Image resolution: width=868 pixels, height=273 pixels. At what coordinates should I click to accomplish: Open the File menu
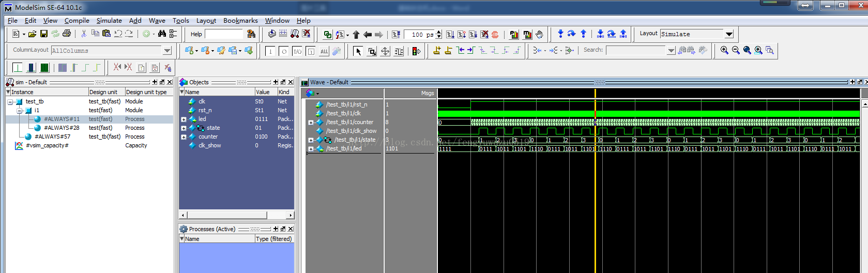click(x=12, y=21)
